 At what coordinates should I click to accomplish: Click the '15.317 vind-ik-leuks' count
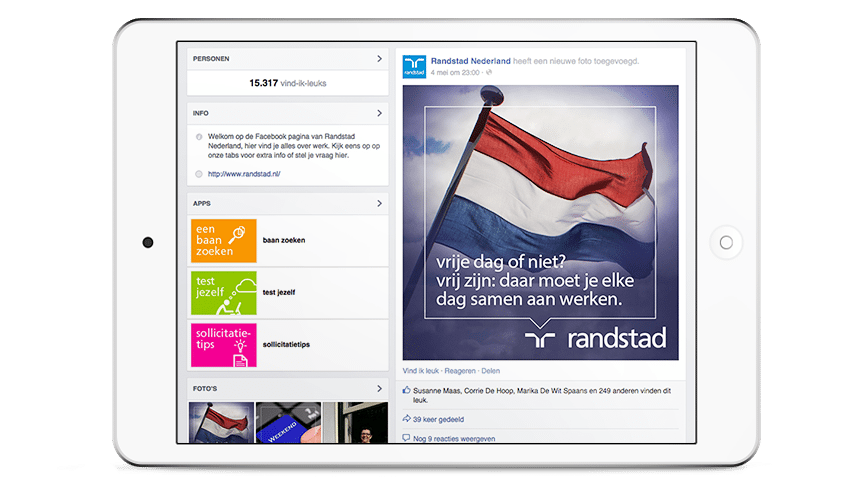tap(288, 83)
